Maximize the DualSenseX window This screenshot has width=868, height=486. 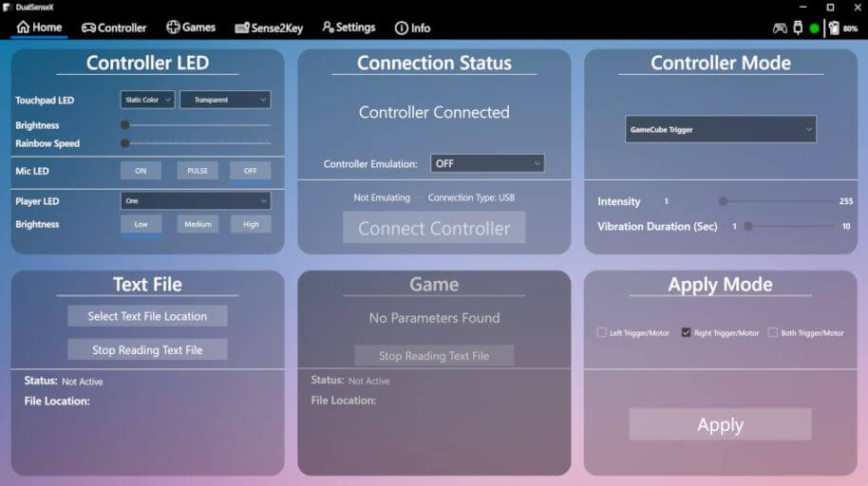(x=830, y=8)
